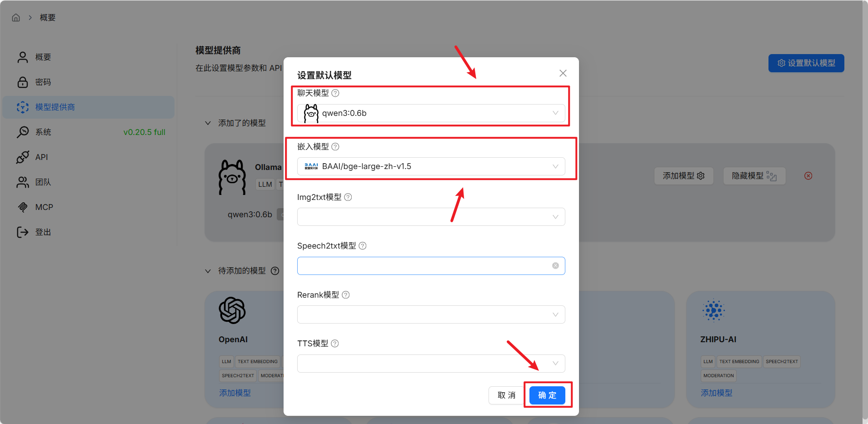
Task: Confirm with the 确定 button
Action: [x=547, y=395]
